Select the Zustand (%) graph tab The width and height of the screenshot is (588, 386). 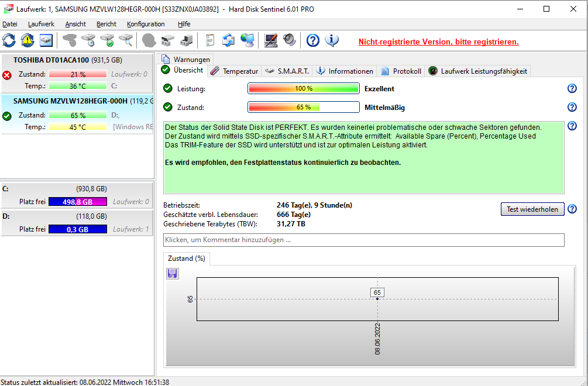coord(187,259)
